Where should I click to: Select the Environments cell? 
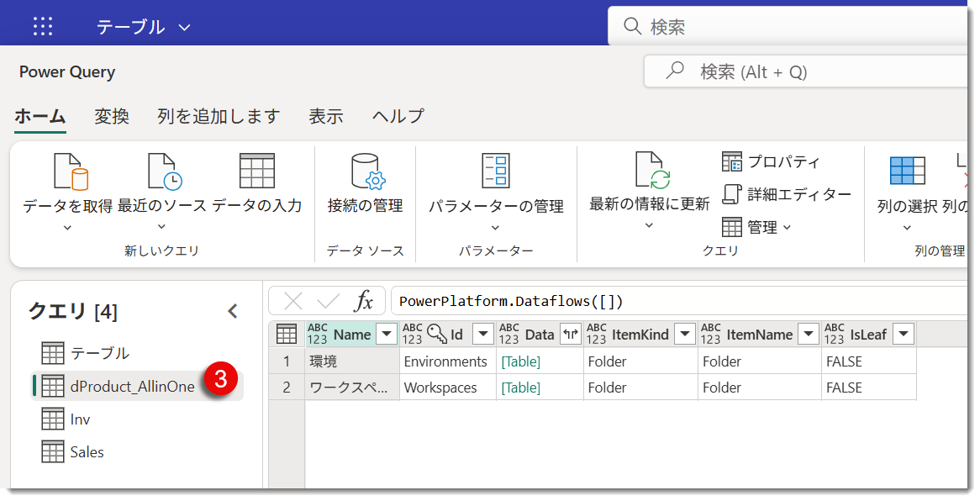tap(447, 361)
